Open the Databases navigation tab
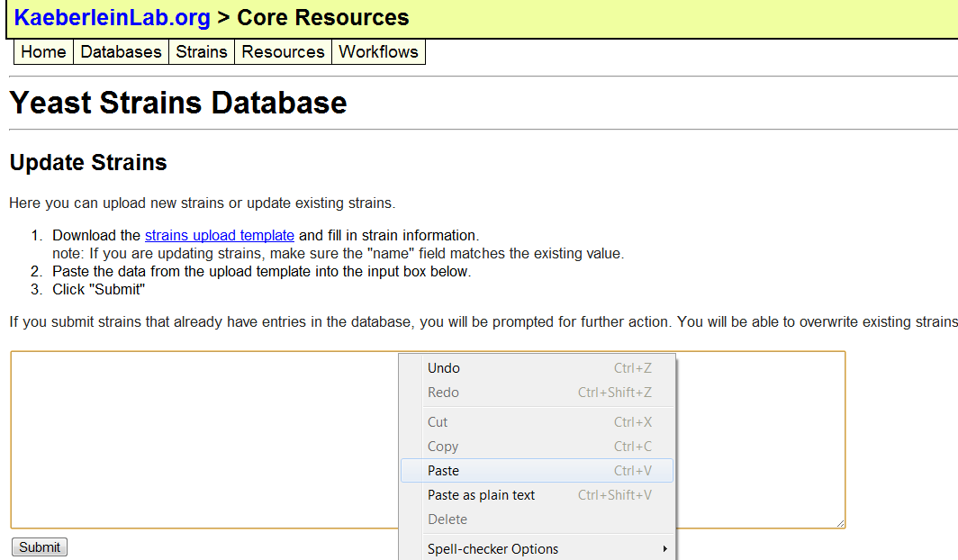 pyautogui.click(x=121, y=52)
